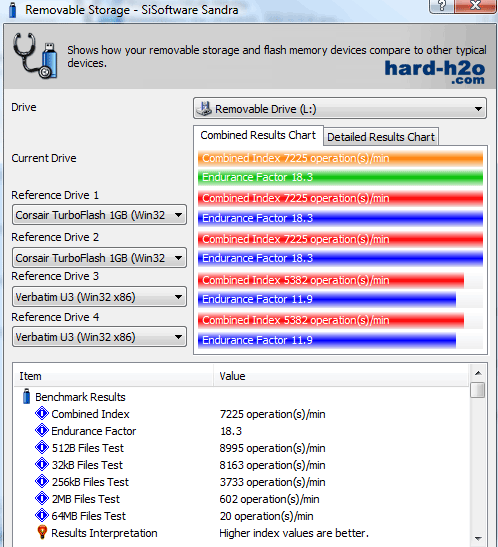This screenshot has width=498, height=547.
Task: Close the Removable Storage window
Action: pyautogui.click(x=476, y=6)
